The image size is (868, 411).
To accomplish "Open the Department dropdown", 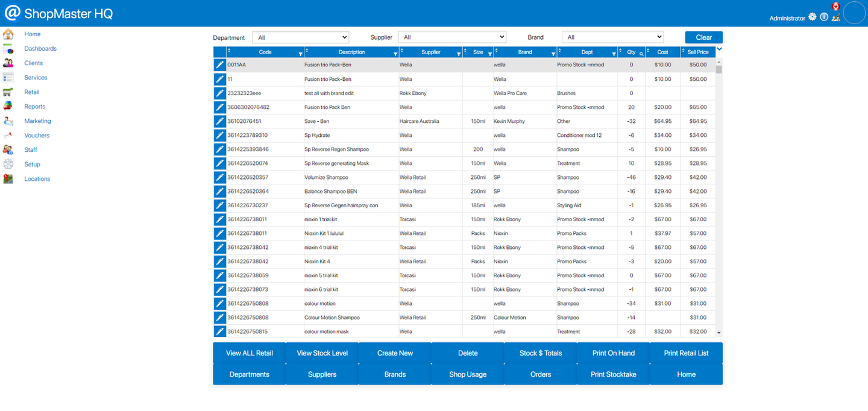I will (301, 37).
